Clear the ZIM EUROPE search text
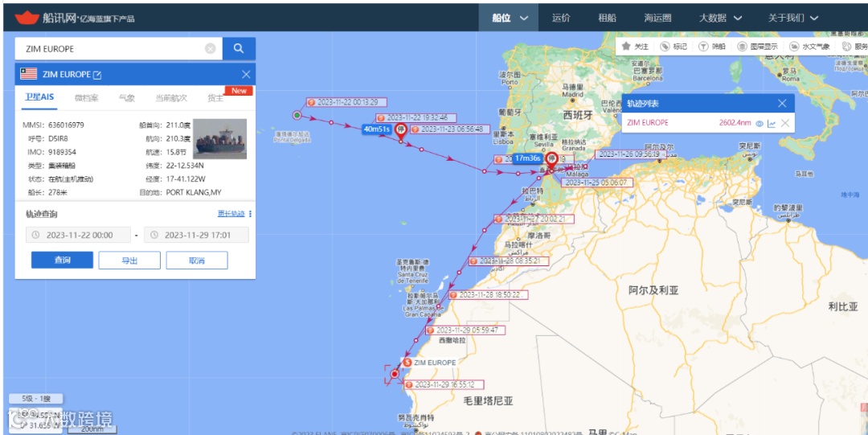The width and height of the screenshot is (868, 435). tap(211, 49)
